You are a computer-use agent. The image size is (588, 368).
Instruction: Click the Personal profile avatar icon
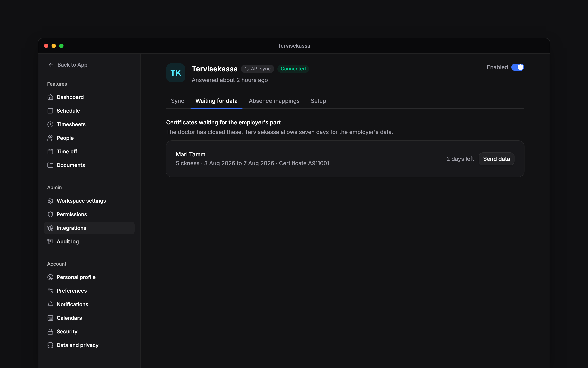point(50,277)
